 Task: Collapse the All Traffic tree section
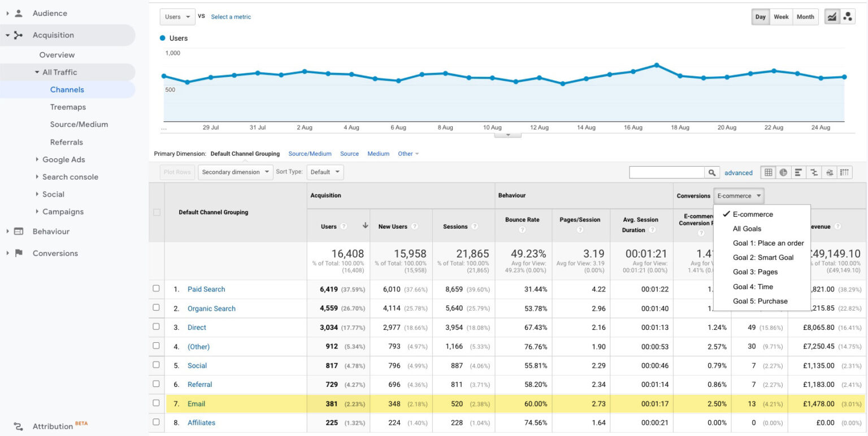coord(37,72)
